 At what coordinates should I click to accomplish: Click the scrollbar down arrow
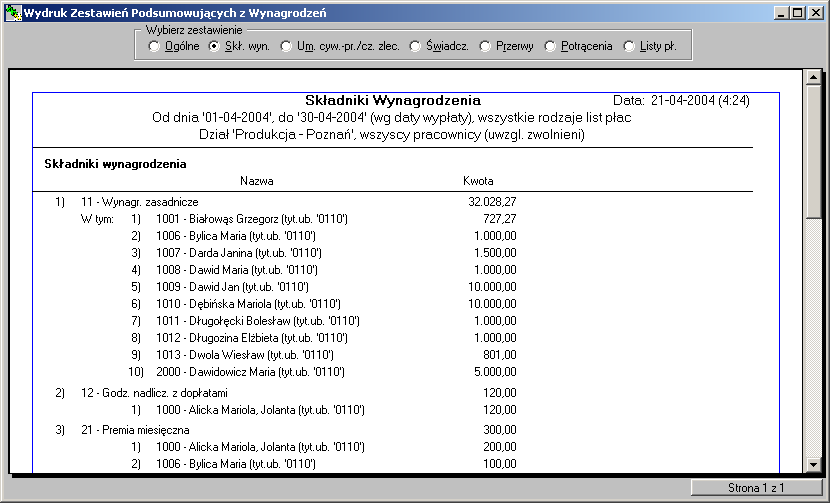tap(814, 464)
